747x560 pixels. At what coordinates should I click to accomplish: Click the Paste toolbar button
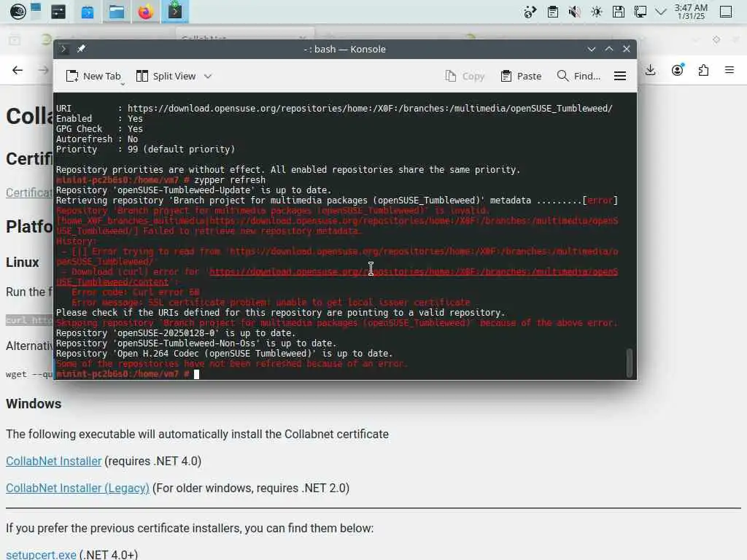coord(521,76)
